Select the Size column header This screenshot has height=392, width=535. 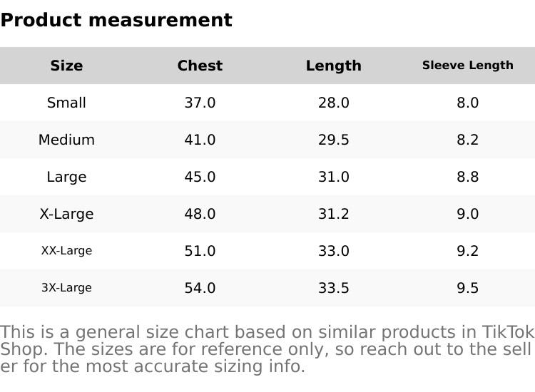(66, 66)
